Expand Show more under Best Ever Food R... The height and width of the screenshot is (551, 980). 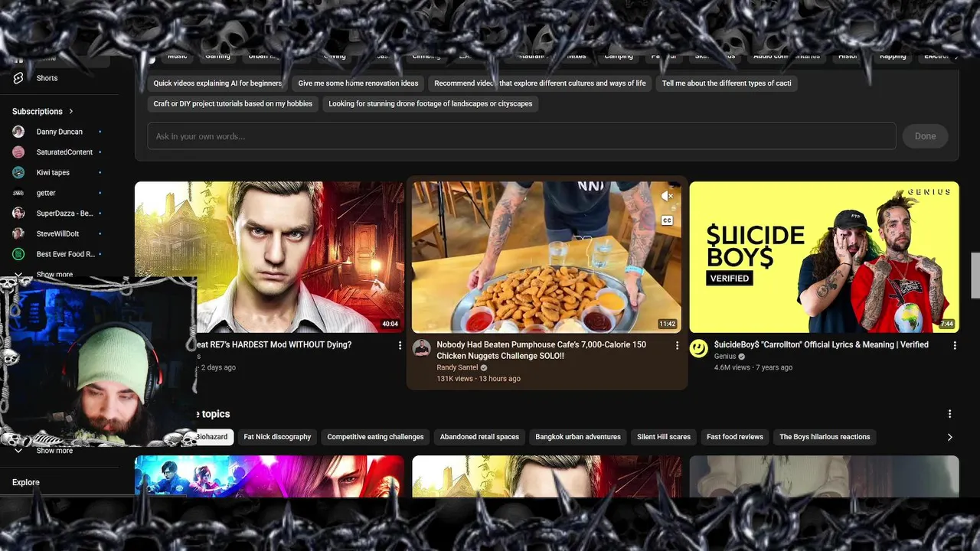[x=54, y=275]
